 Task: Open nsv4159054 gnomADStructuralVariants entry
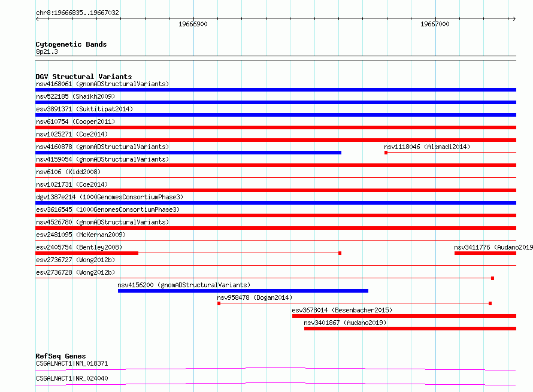[102, 159]
